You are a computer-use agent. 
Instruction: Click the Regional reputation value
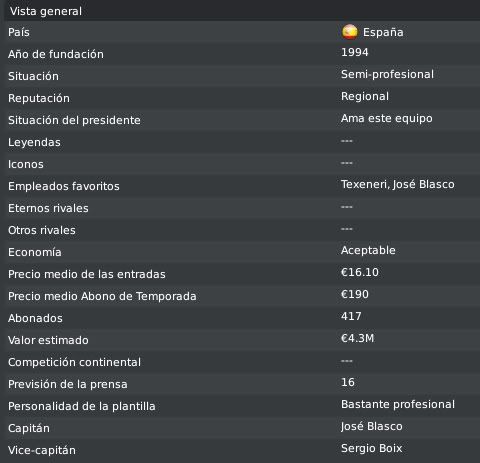pos(365,96)
